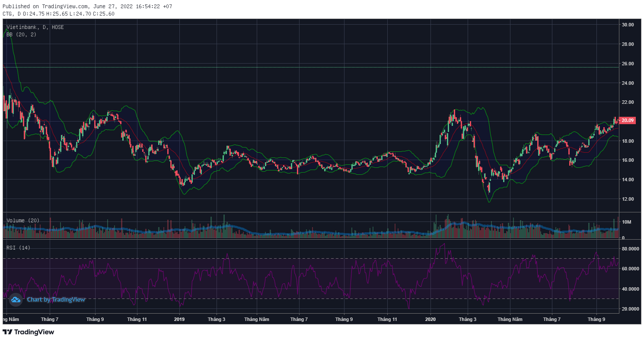The height and width of the screenshot is (340, 644).
Task: Click 'Tháng 9' label before 2019
Action: pyautogui.click(x=95, y=319)
